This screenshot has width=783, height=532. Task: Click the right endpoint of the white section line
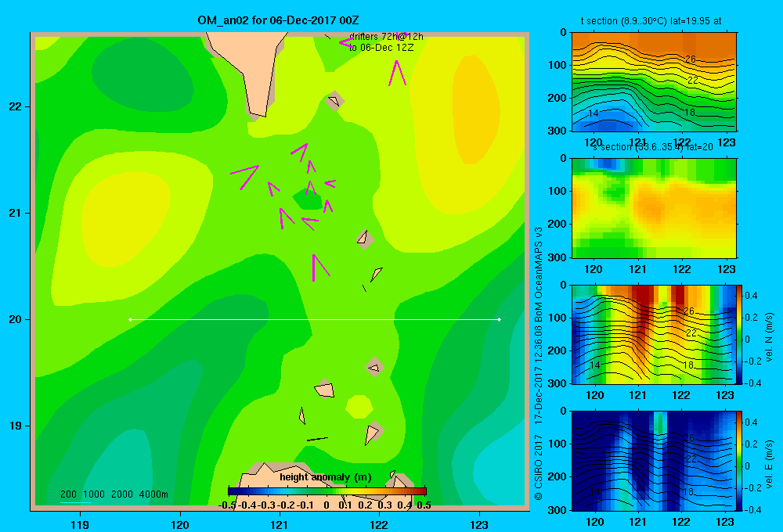[x=500, y=319]
